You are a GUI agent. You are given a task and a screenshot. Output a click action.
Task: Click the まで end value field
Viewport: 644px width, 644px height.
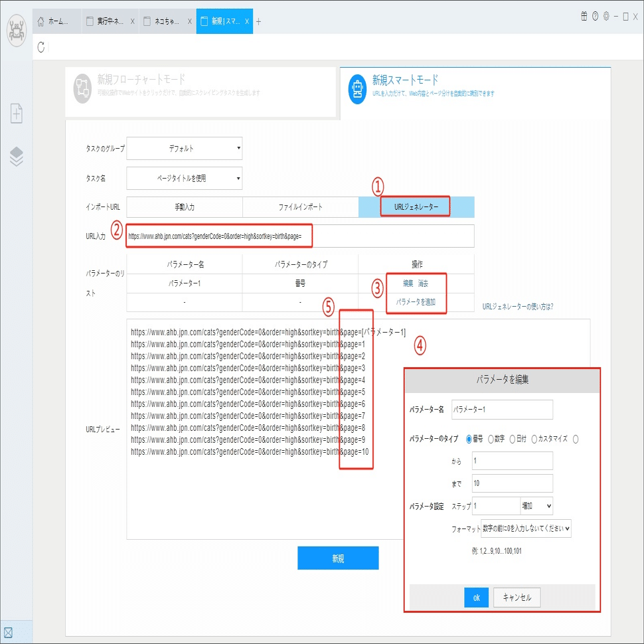(512, 483)
